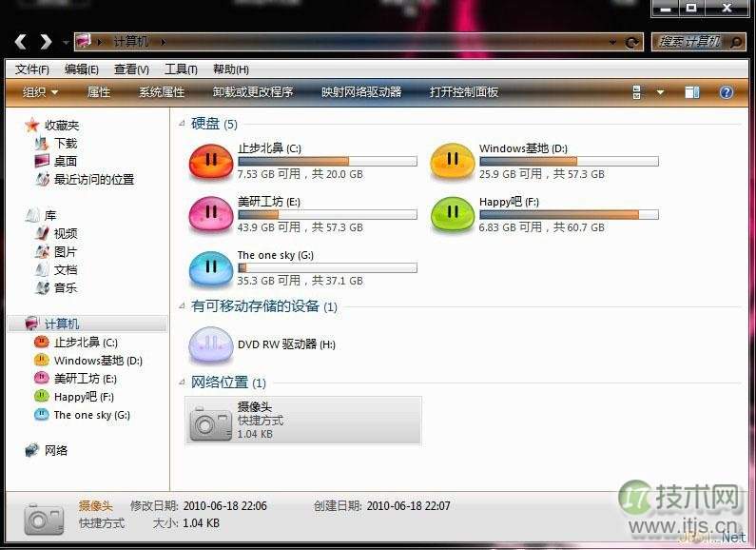Open the orange Windows基地 (D:) drive icon
This screenshot has height=550, width=756.
[453, 161]
